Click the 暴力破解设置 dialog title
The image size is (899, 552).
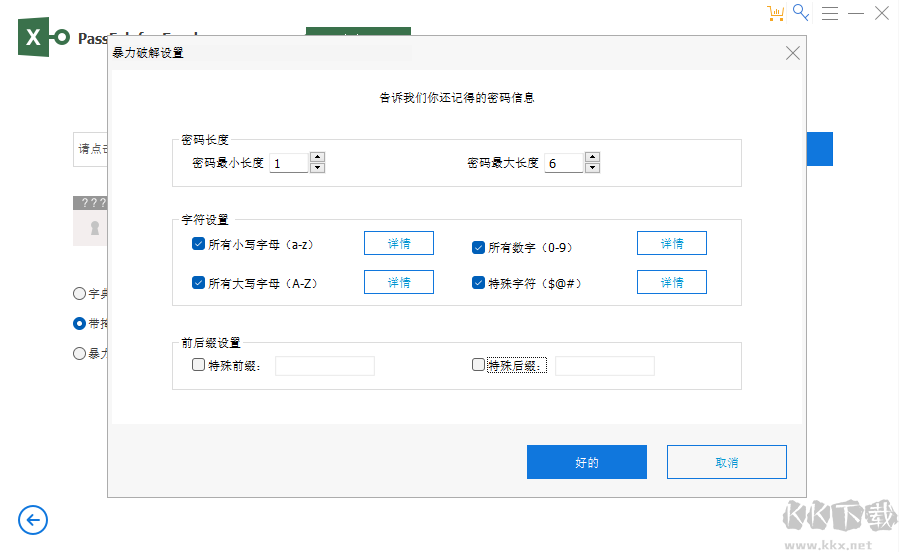pos(148,53)
